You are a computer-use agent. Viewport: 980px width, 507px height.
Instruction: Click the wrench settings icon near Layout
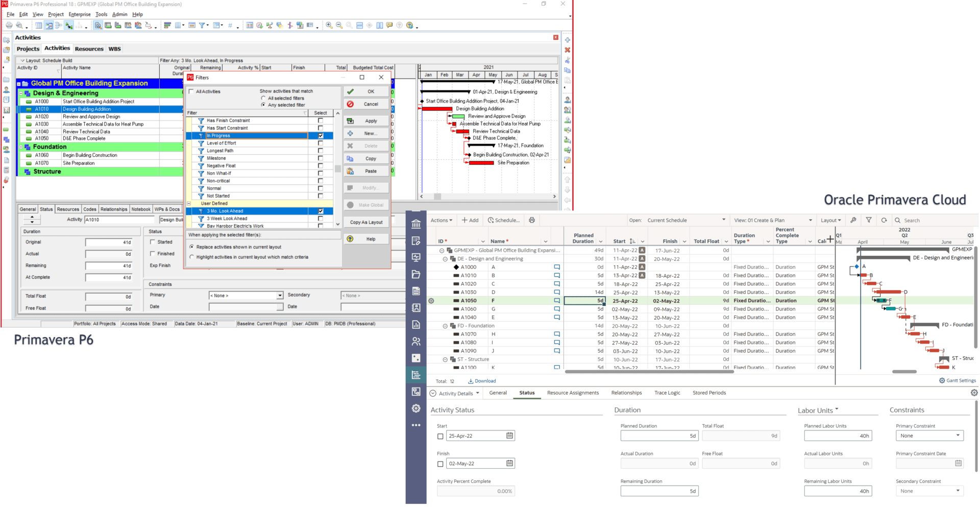pos(853,220)
